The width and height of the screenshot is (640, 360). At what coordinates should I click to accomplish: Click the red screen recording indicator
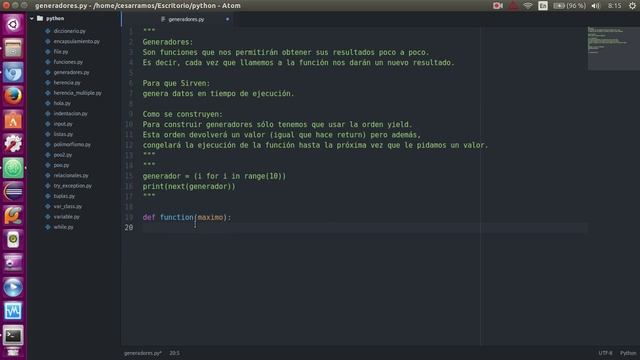(x=498, y=6)
